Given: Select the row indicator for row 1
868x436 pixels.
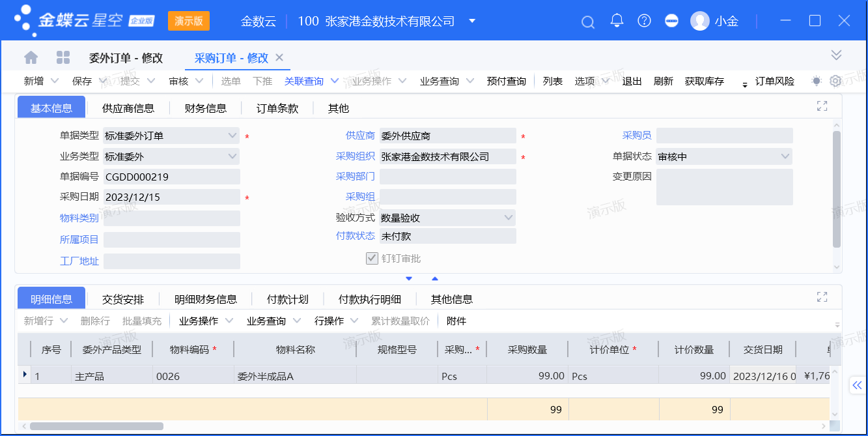Looking at the screenshot, I should (x=25, y=374).
